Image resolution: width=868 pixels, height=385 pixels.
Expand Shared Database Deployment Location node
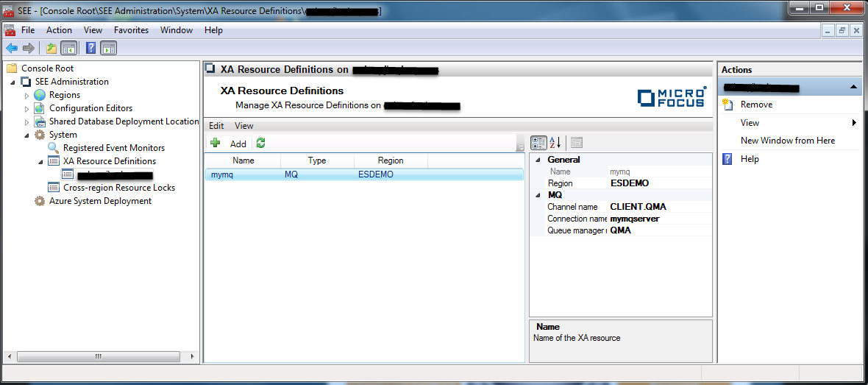click(26, 121)
